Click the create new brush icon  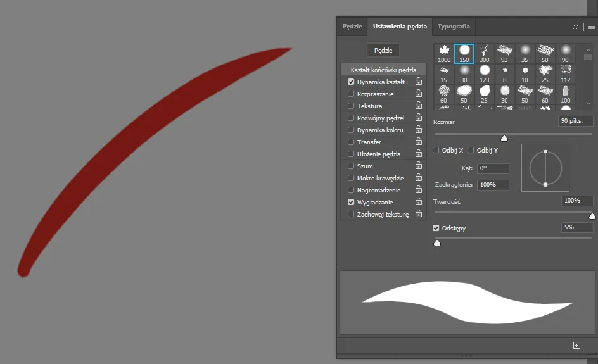tap(576, 345)
